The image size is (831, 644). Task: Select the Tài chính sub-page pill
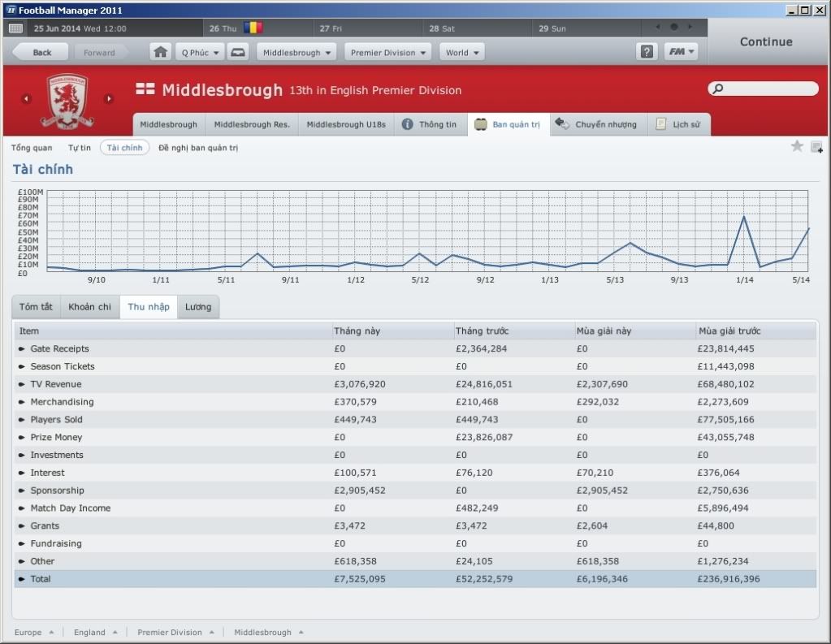pos(124,148)
